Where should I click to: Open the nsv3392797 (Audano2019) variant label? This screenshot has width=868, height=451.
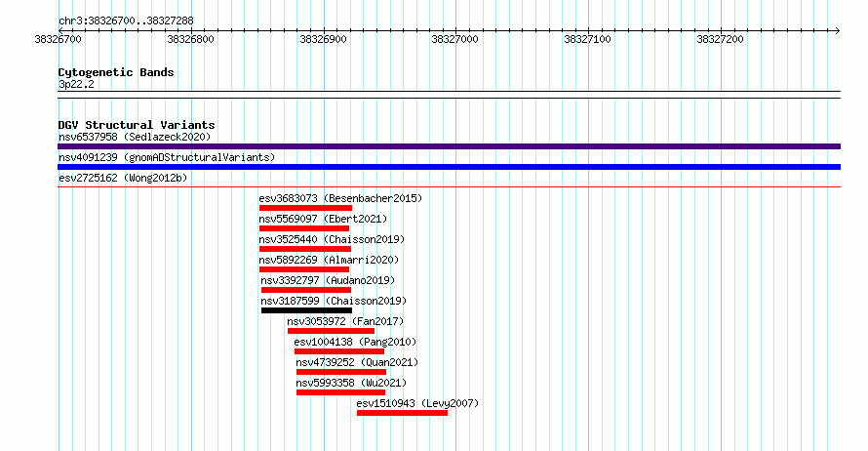(328, 280)
